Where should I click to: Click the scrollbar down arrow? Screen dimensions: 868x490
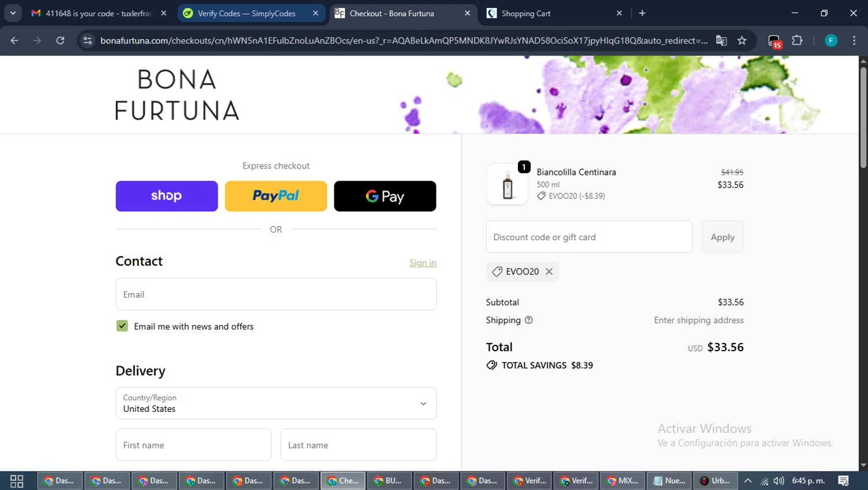863,465
